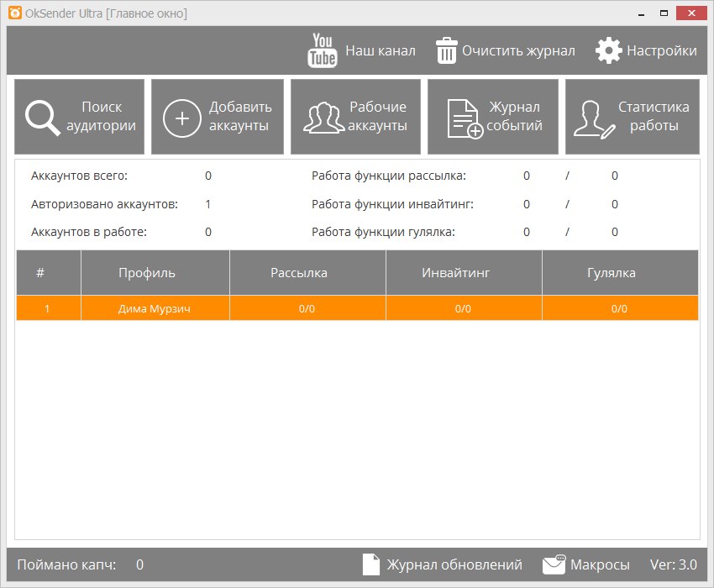Click the document icon in Журнал событий
Viewport: 714px width, 588px height.
pos(465,119)
